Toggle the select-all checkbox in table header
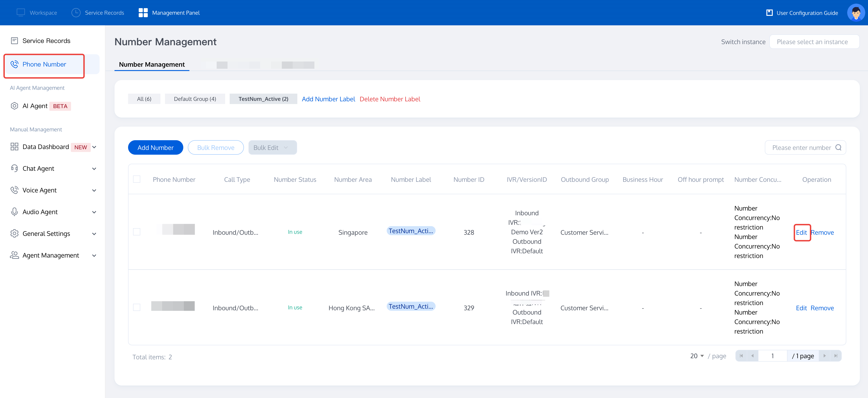This screenshot has width=868, height=398. click(136, 179)
